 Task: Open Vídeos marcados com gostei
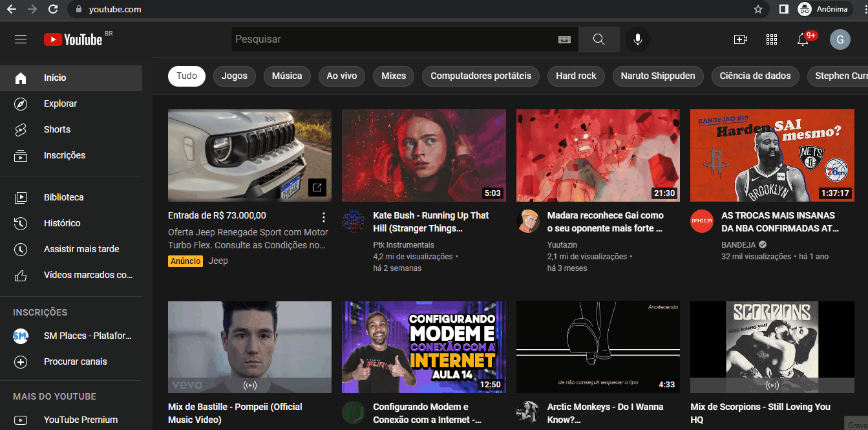71,275
